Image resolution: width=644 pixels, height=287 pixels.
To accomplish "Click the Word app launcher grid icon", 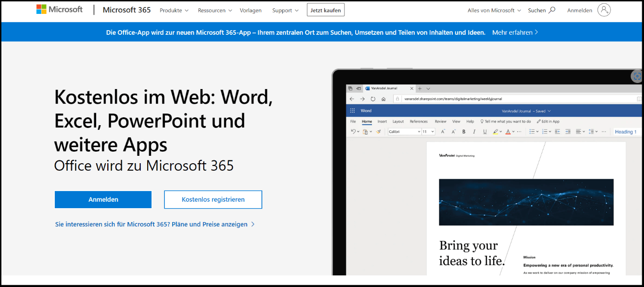I will coord(352,111).
